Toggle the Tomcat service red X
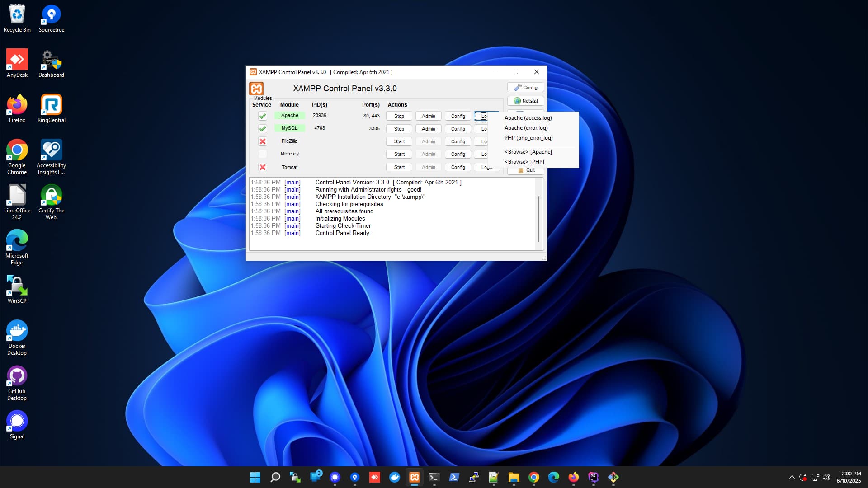Viewport: 868px width, 488px height. (x=262, y=167)
